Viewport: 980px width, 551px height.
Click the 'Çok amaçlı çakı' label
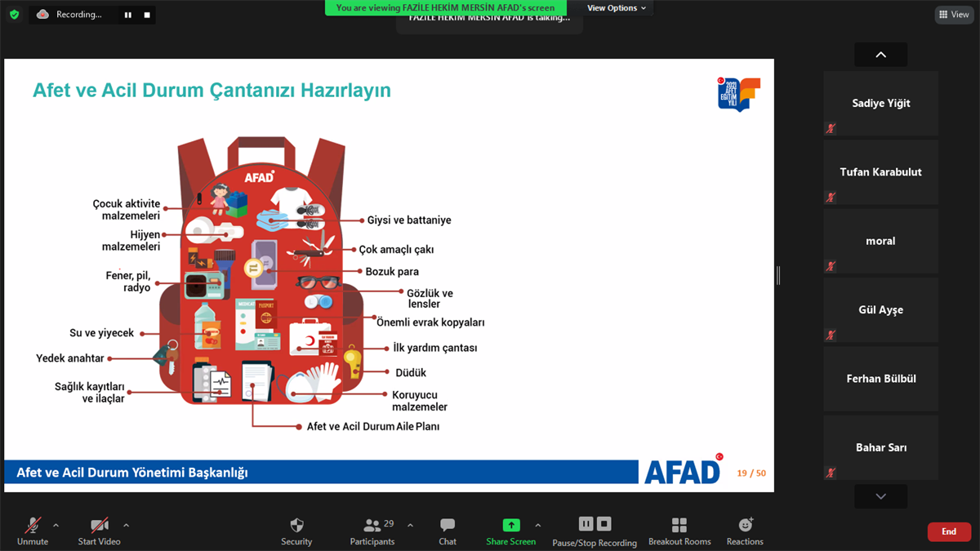click(x=396, y=250)
